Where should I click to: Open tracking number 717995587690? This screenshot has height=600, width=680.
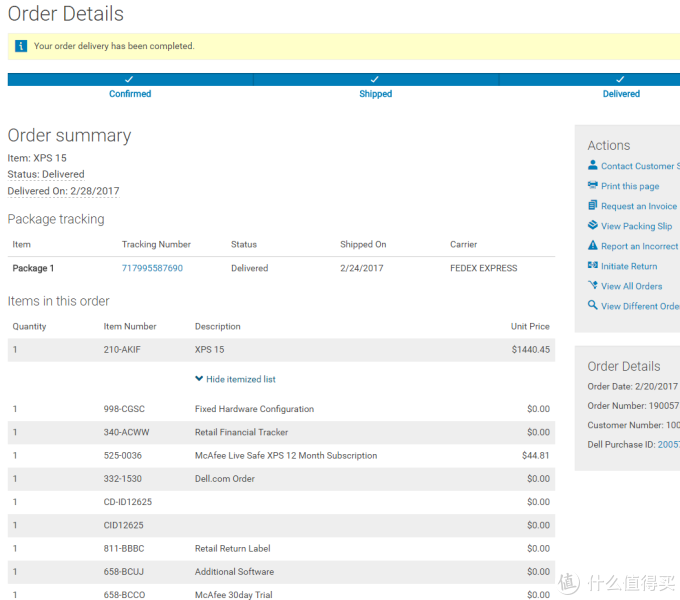pyautogui.click(x=152, y=268)
